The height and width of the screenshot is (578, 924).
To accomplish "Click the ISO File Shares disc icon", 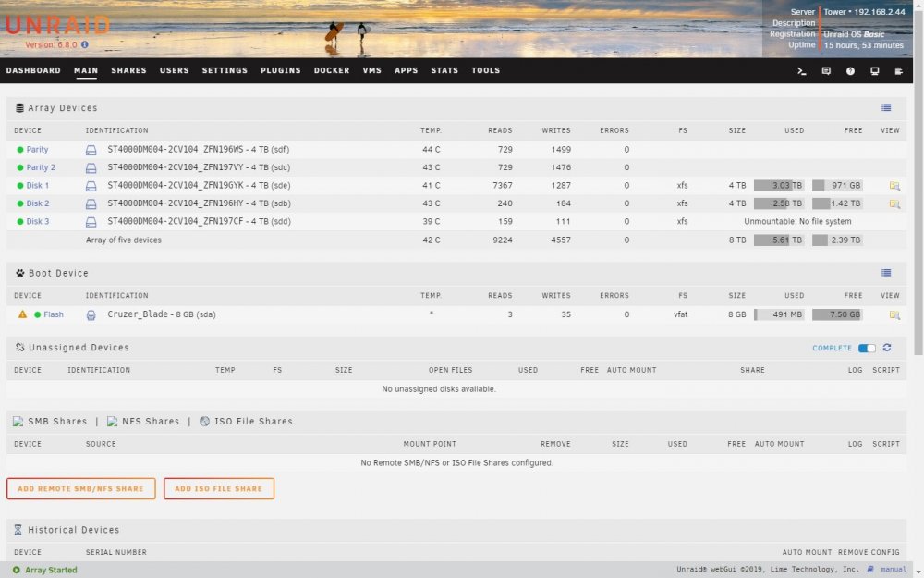I will [204, 422].
